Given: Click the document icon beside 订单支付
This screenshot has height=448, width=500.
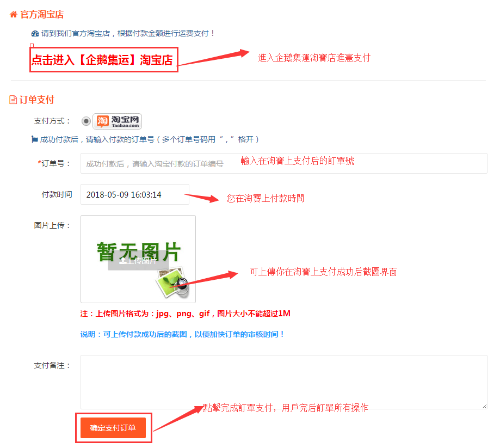Looking at the screenshot, I should coord(13,100).
